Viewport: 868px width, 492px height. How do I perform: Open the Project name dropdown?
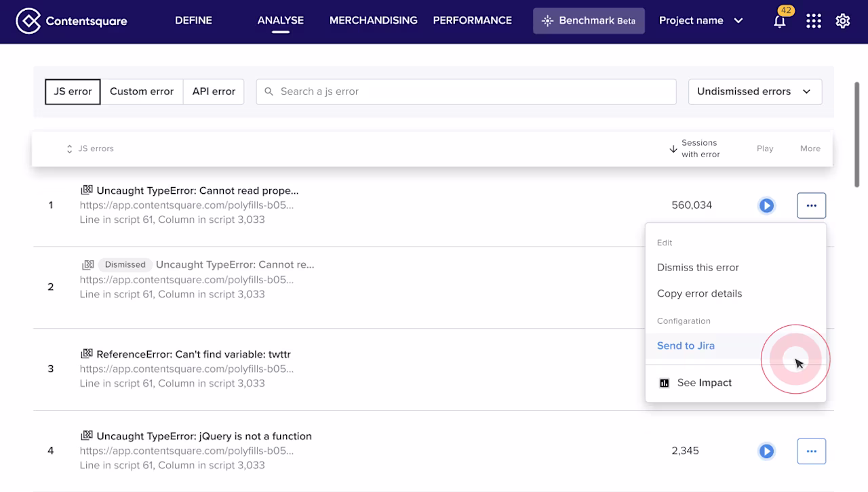(701, 21)
